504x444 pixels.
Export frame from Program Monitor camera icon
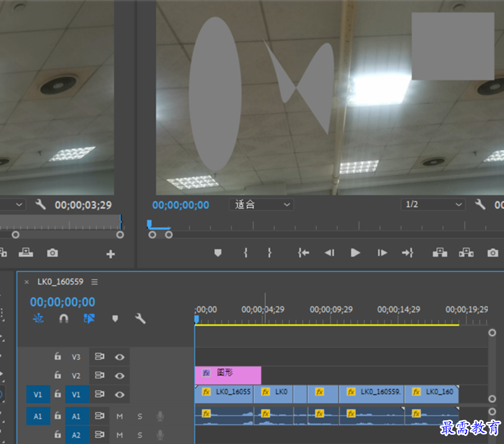(x=493, y=253)
